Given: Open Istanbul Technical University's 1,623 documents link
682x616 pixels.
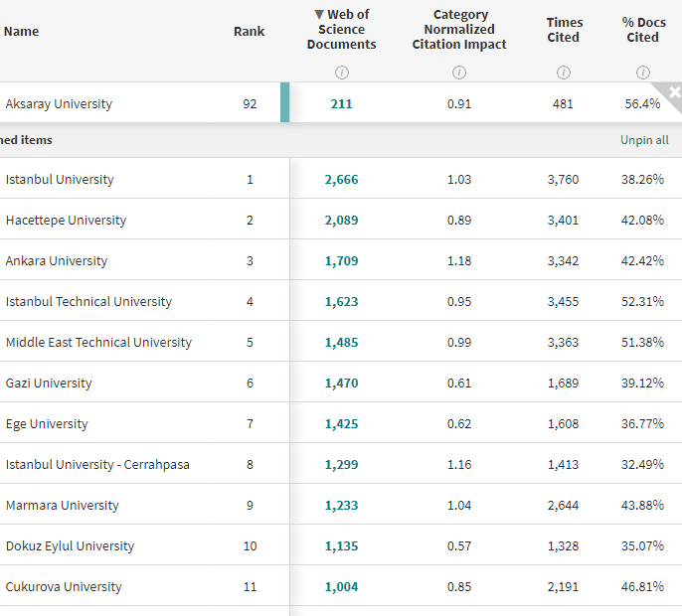Looking at the screenshot, I should pyautogui.click(x=341, y=302).
